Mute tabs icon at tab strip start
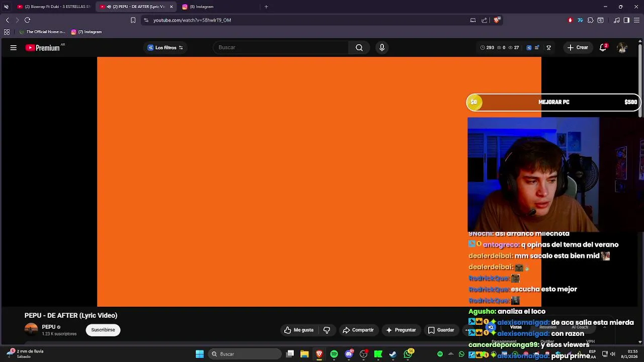644x362 pixels. [6, 7]
